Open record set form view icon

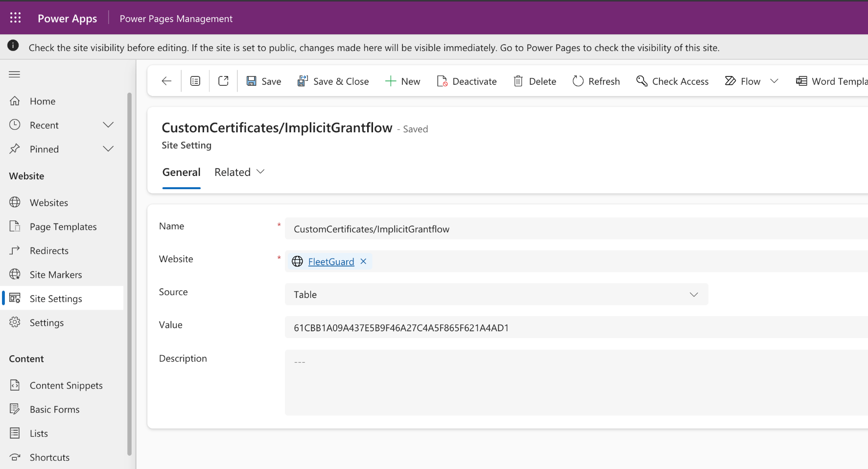tap(195, 81)
